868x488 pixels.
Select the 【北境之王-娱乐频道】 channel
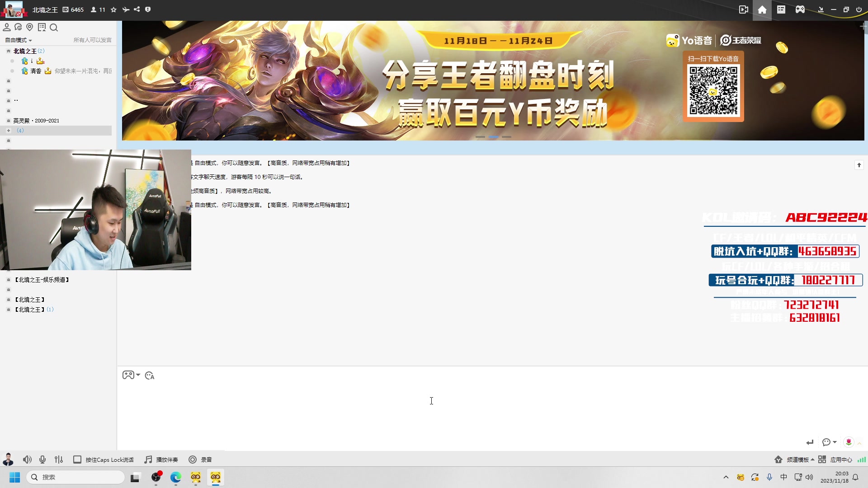click(x=42, y=280)
